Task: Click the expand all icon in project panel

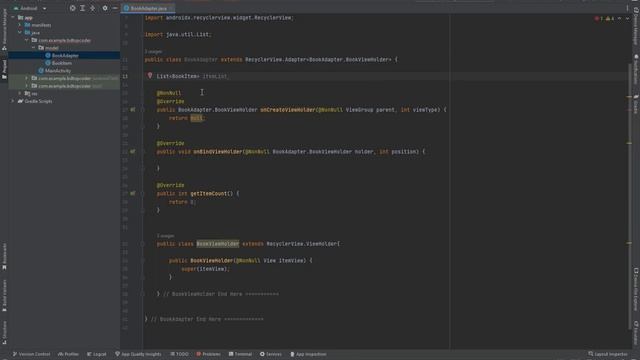Action: [x=82, y=8]
